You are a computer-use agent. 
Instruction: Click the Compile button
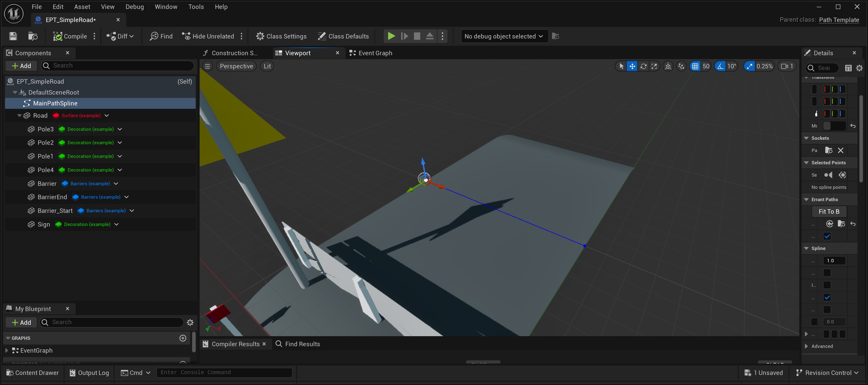pyautogui.click(x=70, y=36)
